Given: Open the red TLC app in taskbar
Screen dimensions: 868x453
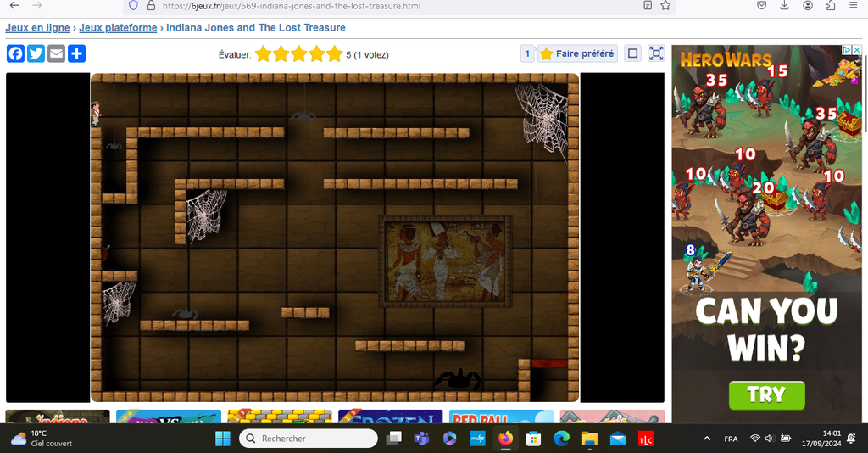Looking at the screenshot, I should [x=645, y=439].
